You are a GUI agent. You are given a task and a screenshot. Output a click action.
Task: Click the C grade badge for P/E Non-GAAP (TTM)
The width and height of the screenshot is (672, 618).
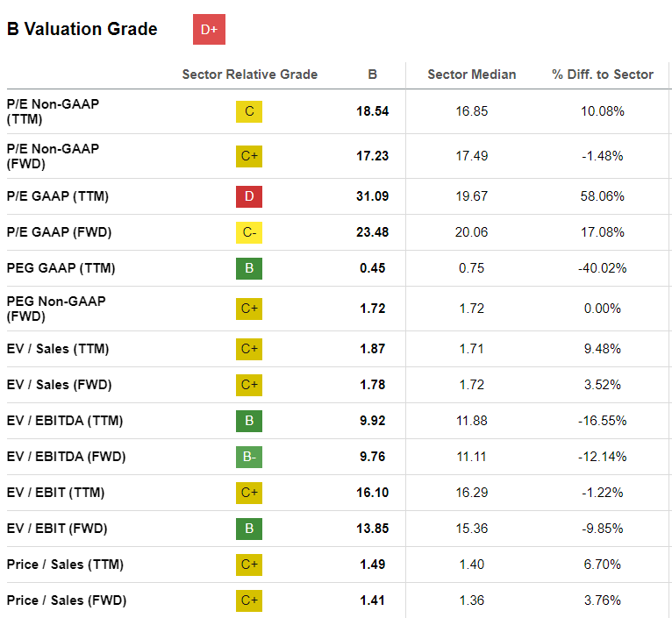click(x=249, y=111)
